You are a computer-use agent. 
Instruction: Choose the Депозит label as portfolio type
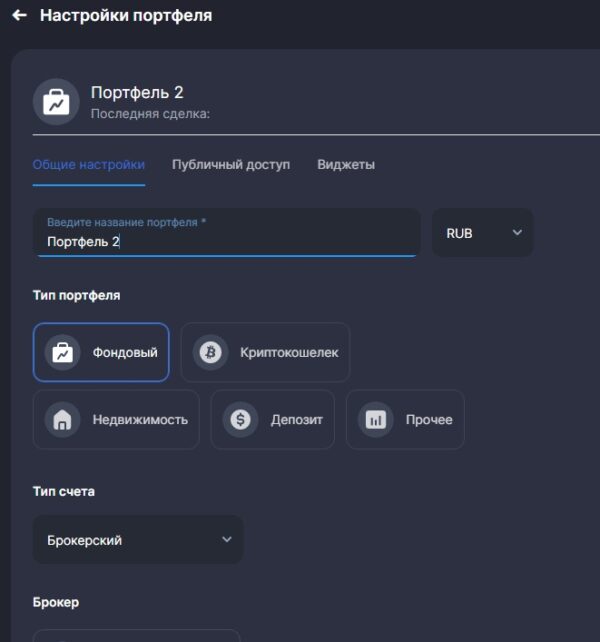[296, 420]
